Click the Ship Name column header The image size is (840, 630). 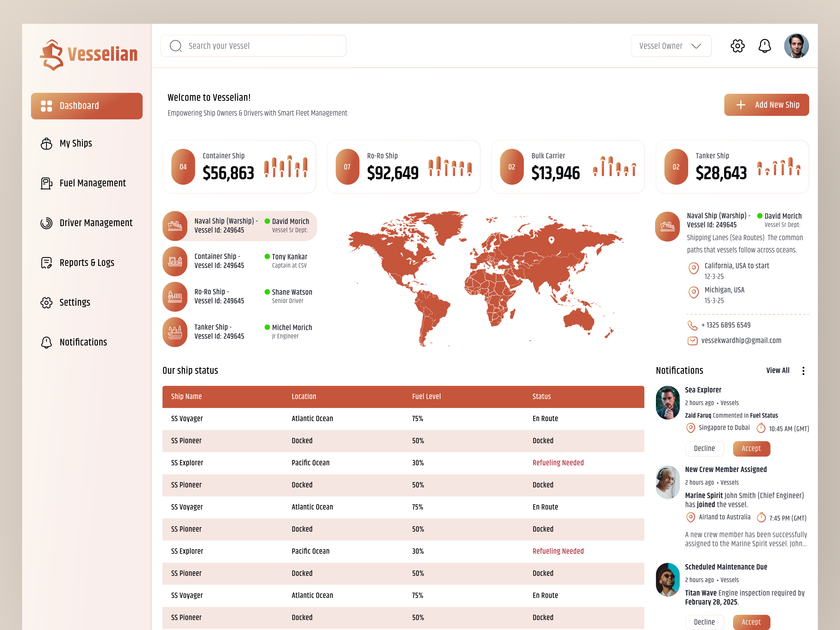[x=186, y=397]
